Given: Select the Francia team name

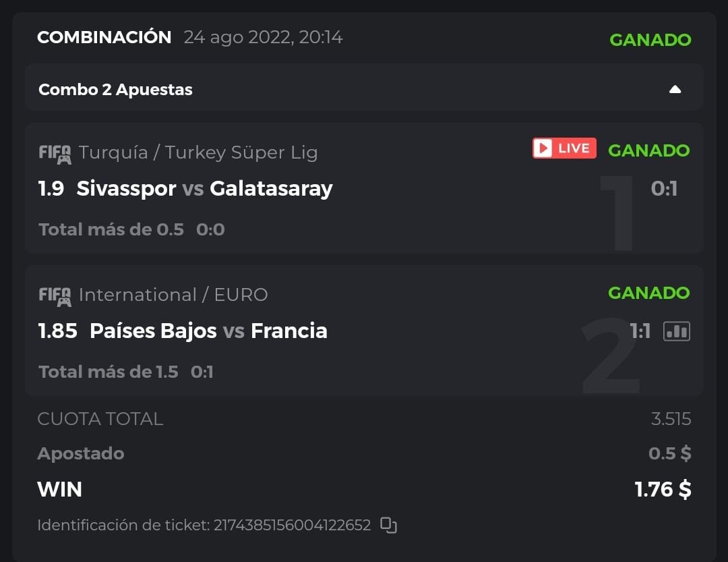Looking at the screenshot, I should (x=289, y=331).
